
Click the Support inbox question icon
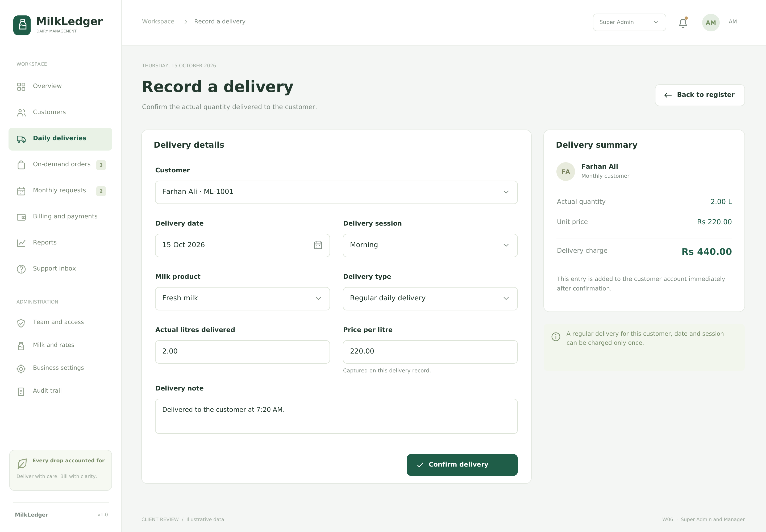[21, 269]
